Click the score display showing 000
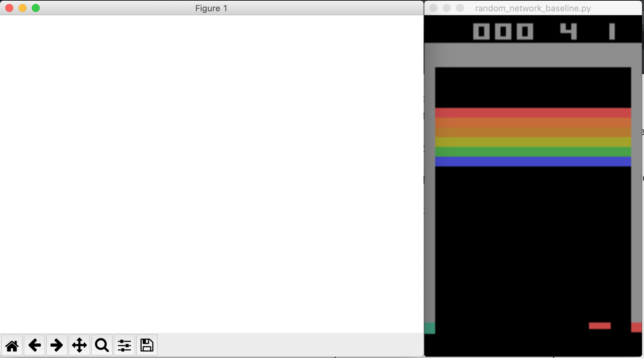 503,31
